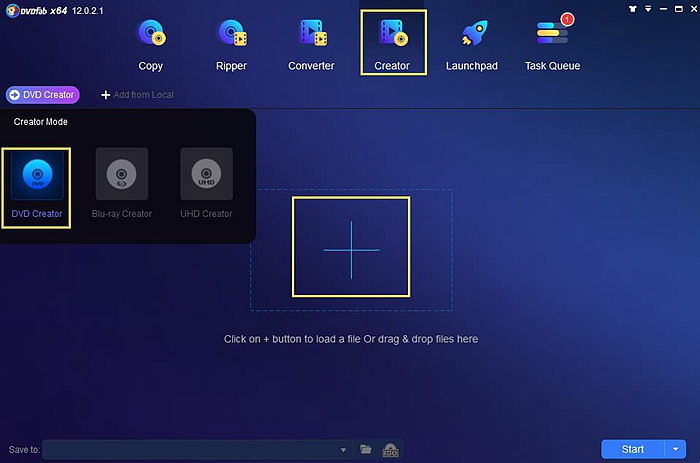This screenshot has height=463, width=700.
Task: Open the Launchpad
Action: pyautogui.click(x=472, y=43)
